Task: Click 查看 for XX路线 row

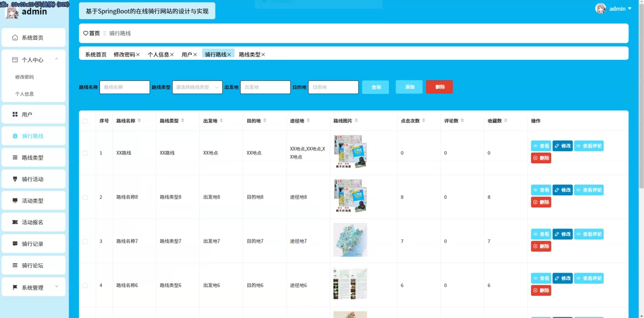Action: point(541,146)
